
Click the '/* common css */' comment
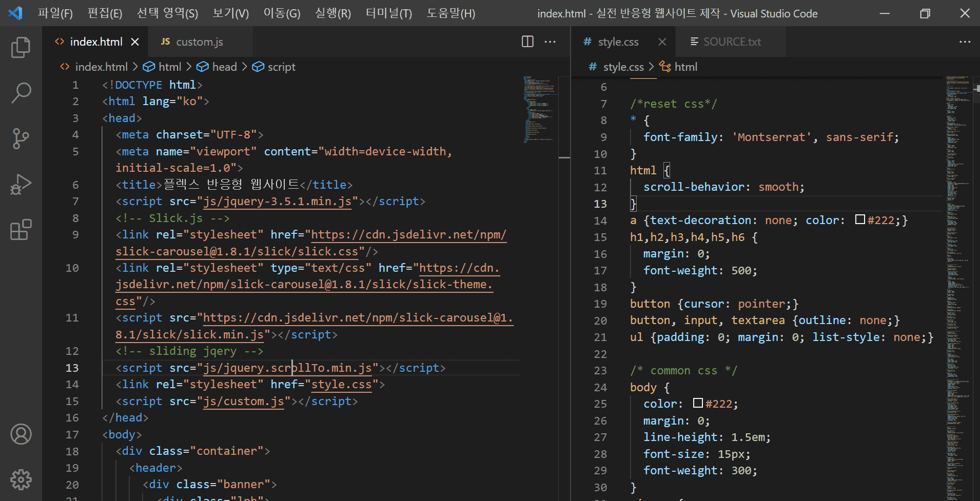coord(683,371)
